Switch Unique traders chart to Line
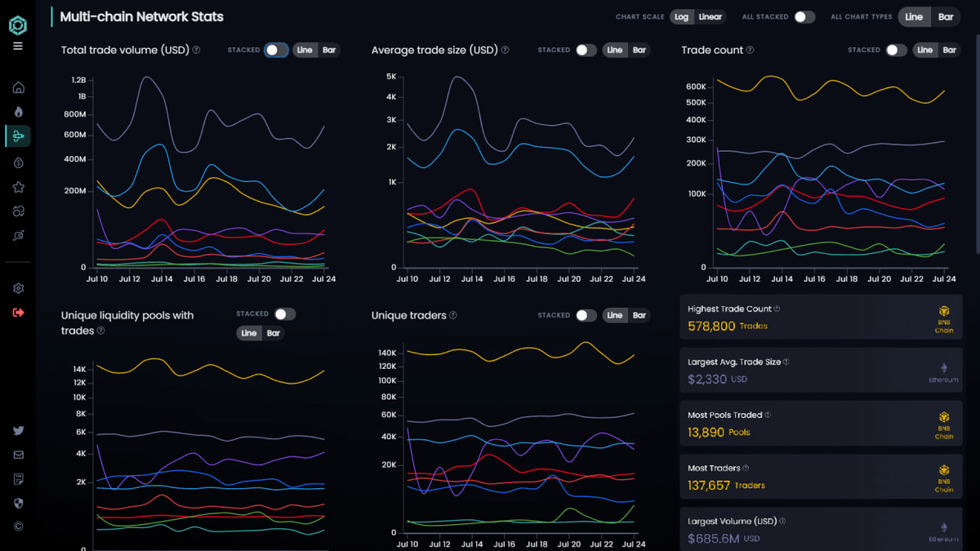The width and height of the screenshot is (980, 551). [615, 315]
